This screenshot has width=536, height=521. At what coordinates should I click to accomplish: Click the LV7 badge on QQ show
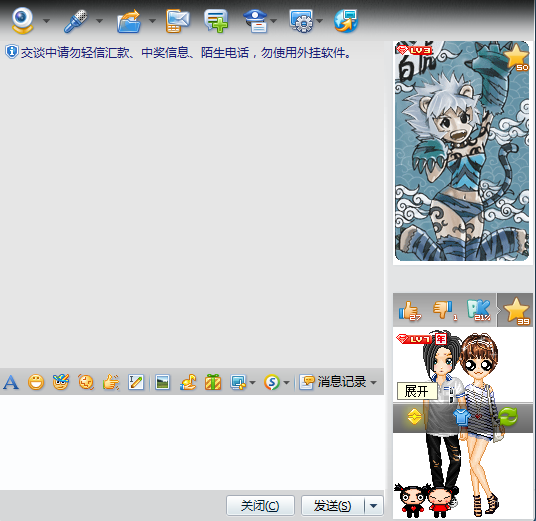[x=415, y=339]
